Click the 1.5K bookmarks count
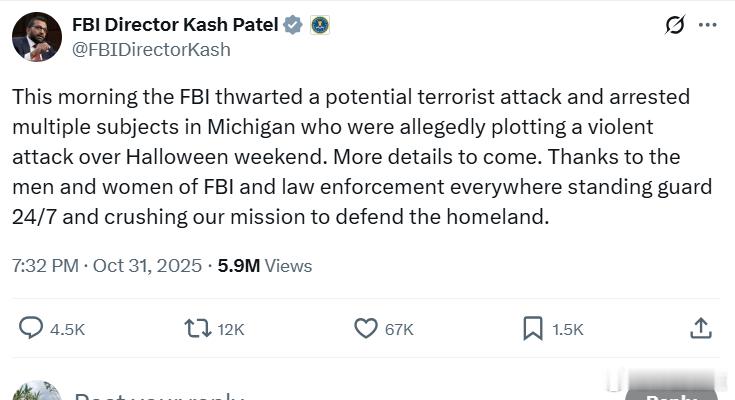735x400 pixels. click(x=568, y=329)
